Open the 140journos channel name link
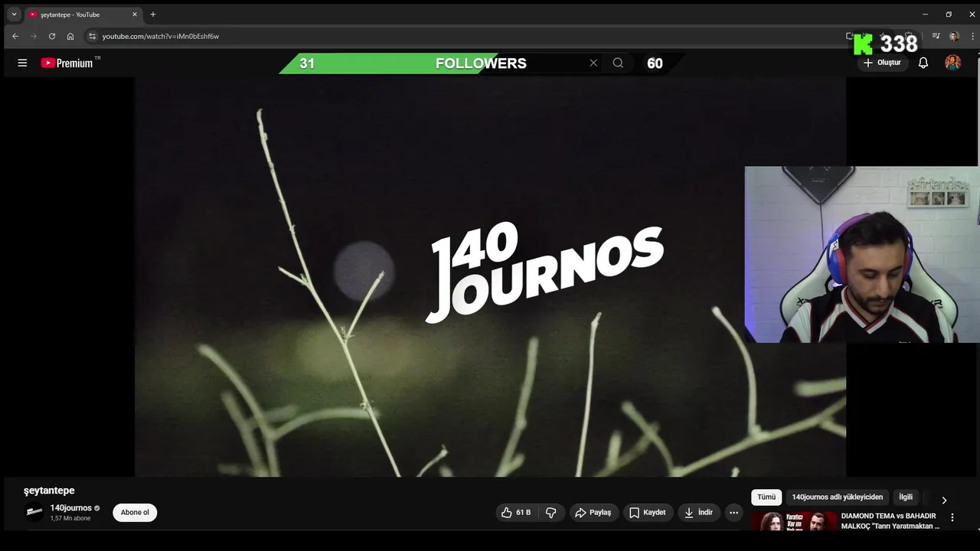The height and width of the screenshot is (551, 980). click(71, 508)
